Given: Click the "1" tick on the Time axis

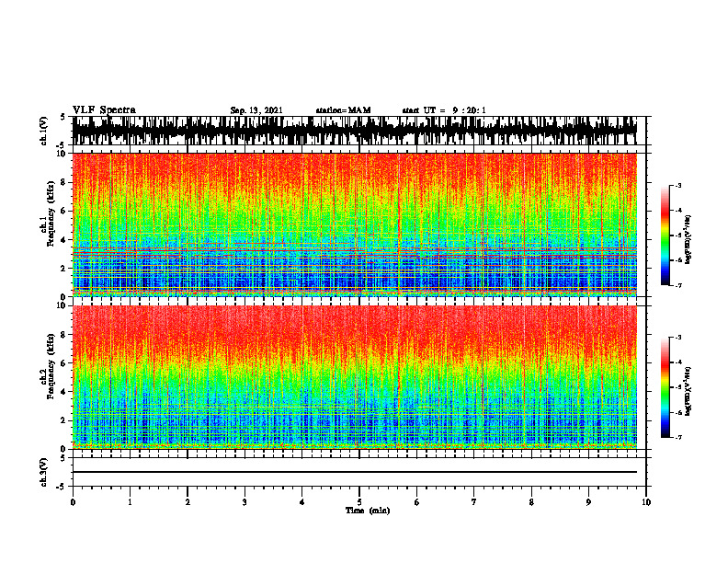Looking at the screenshot, I should coord(130,502).
